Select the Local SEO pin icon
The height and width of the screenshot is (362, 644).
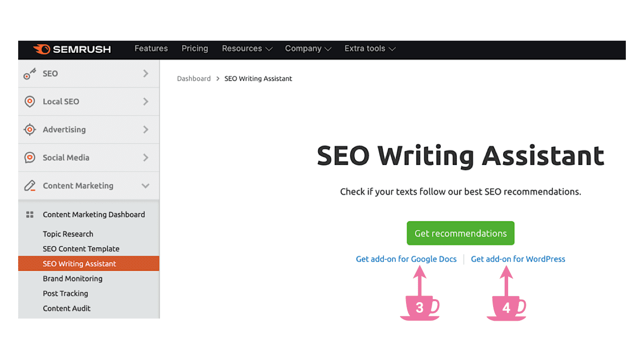[30, 101]
